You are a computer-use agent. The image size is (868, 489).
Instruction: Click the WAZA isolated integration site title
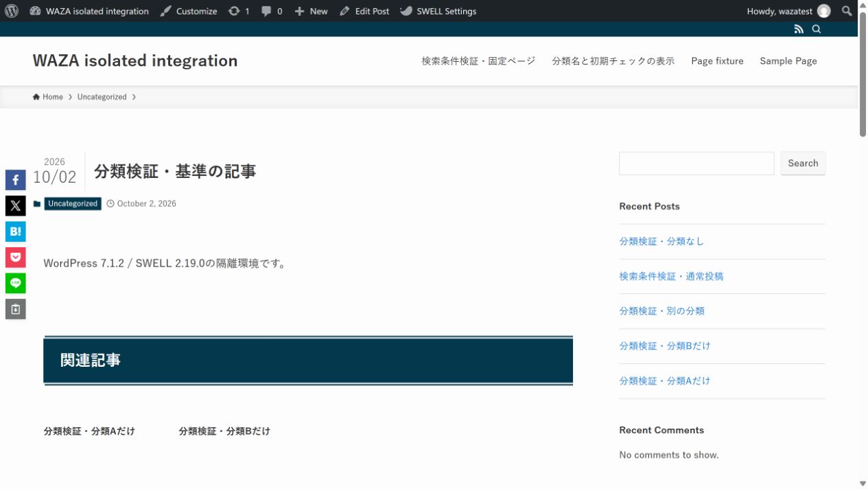135,60
